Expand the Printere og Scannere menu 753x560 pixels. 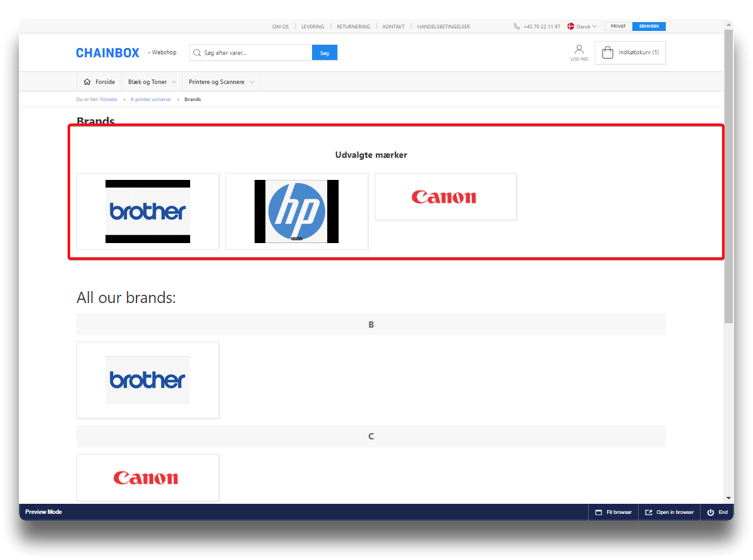[x=221, y=82]
